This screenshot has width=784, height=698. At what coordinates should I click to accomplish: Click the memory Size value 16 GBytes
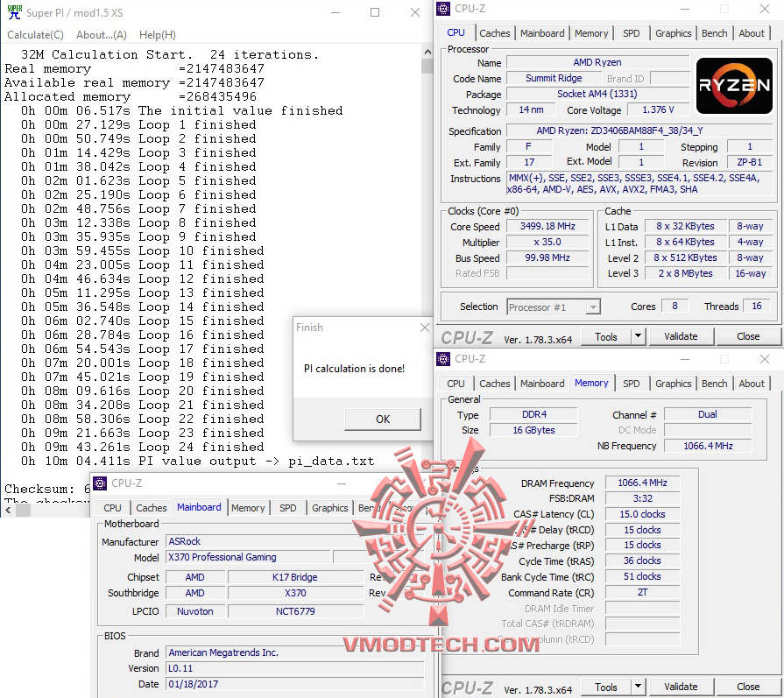coord(533,430)
